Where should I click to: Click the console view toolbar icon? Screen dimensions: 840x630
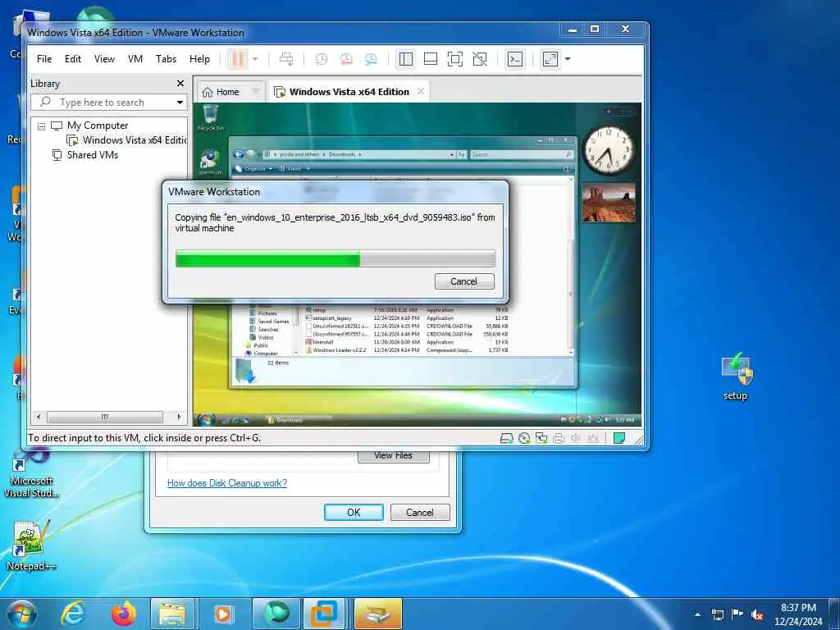coord(515,59)
